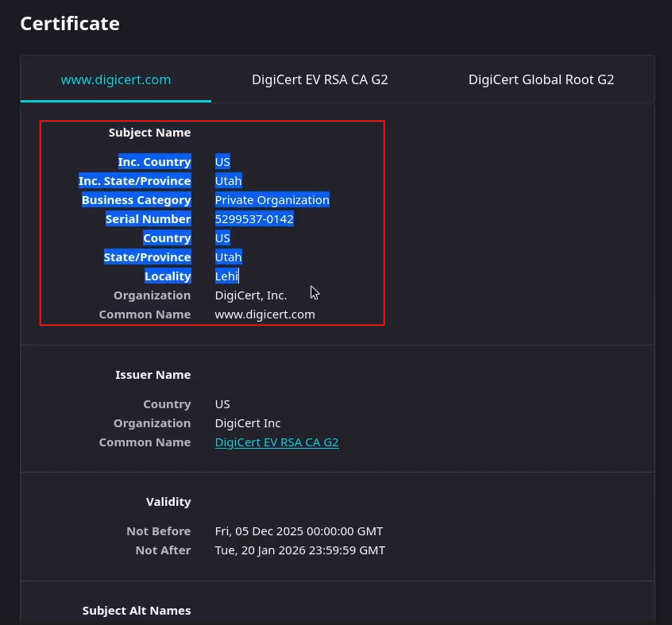Select the US value under Issuer Name
This screenshot has height=625, width=672.
click(x=222, y=404)
